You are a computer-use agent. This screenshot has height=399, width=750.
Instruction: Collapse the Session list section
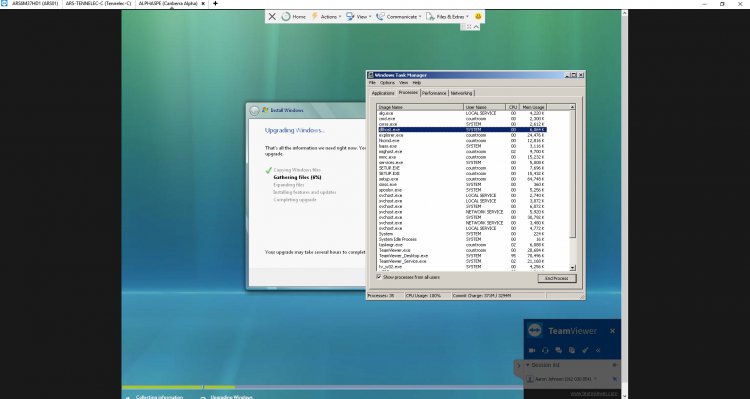(x=528, y=365)
